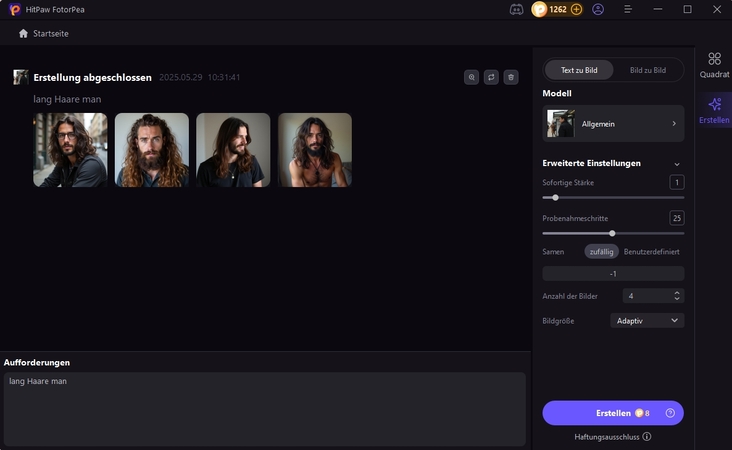Delete the generation with trash icon
732x450 pixels.
pyautogui.click(x=510, y=77)
